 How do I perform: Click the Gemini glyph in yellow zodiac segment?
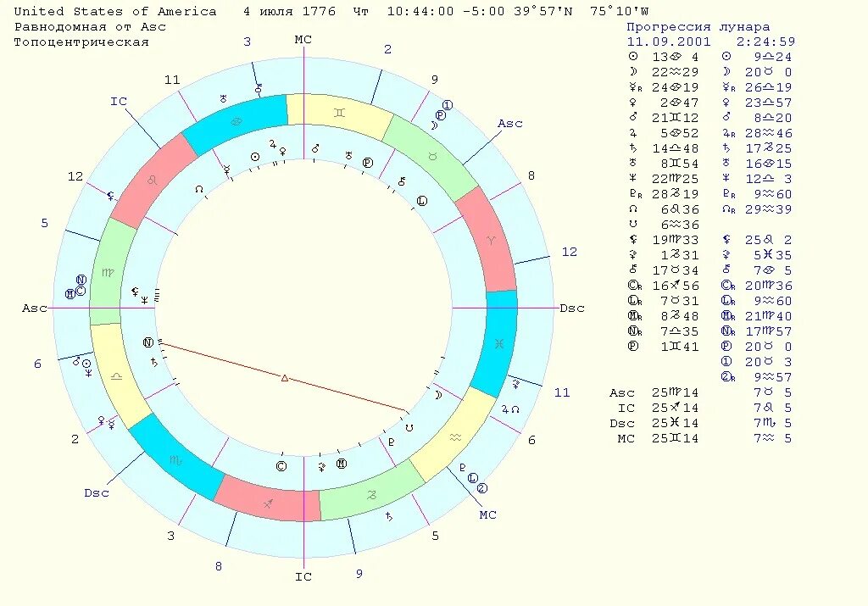pos(339,113)
